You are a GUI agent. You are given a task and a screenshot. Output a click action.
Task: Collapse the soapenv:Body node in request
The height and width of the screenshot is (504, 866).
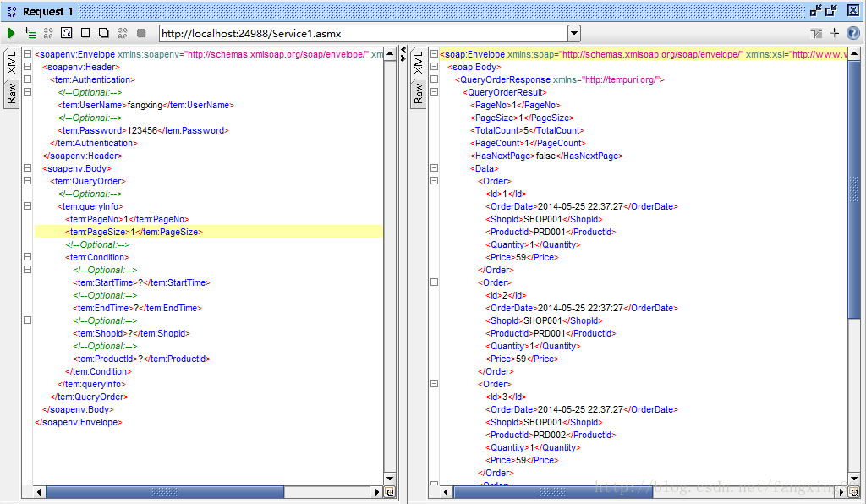[x=27, y=167]
